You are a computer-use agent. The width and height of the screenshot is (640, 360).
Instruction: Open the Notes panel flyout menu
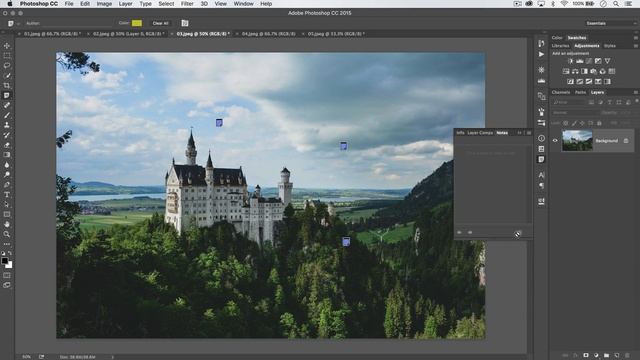529,133
